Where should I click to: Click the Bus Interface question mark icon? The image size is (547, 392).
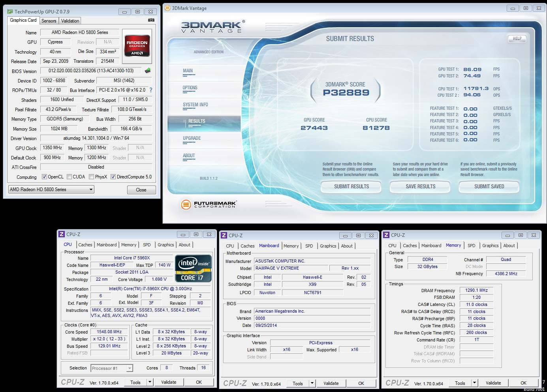(150, 90)
